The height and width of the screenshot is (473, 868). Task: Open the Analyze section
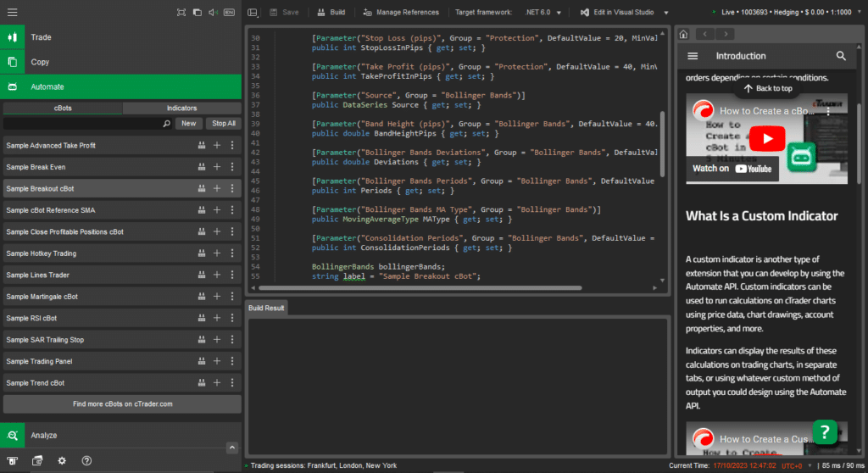(120, 436)
